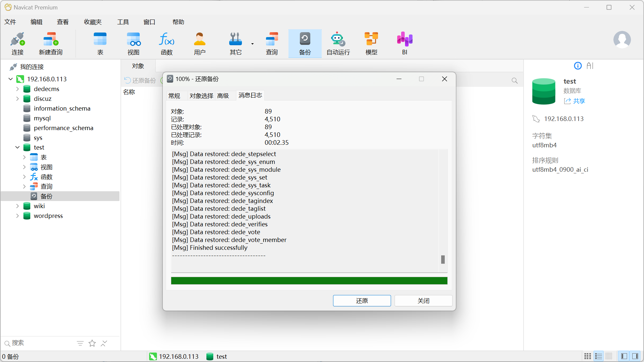The width and height of the screenshot is (644, 362).
Task: Click the 名称 column header
Action: click(x=129, y=92)
